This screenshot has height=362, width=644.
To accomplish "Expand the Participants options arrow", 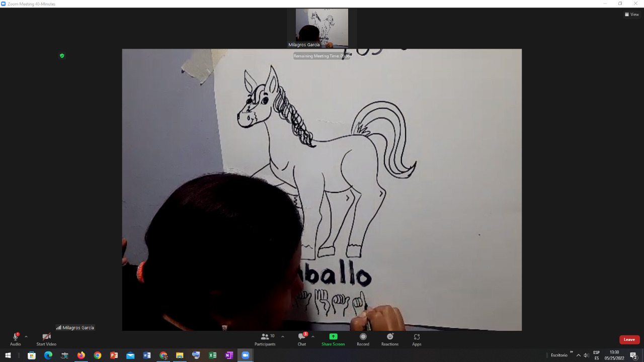I will tap(283, 336).
